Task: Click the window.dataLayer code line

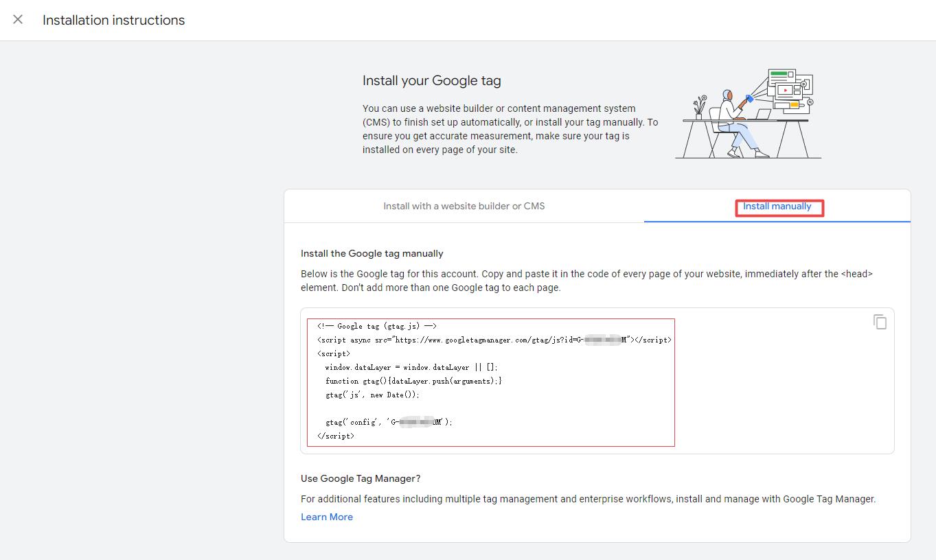Action: (x=411, y=367)
